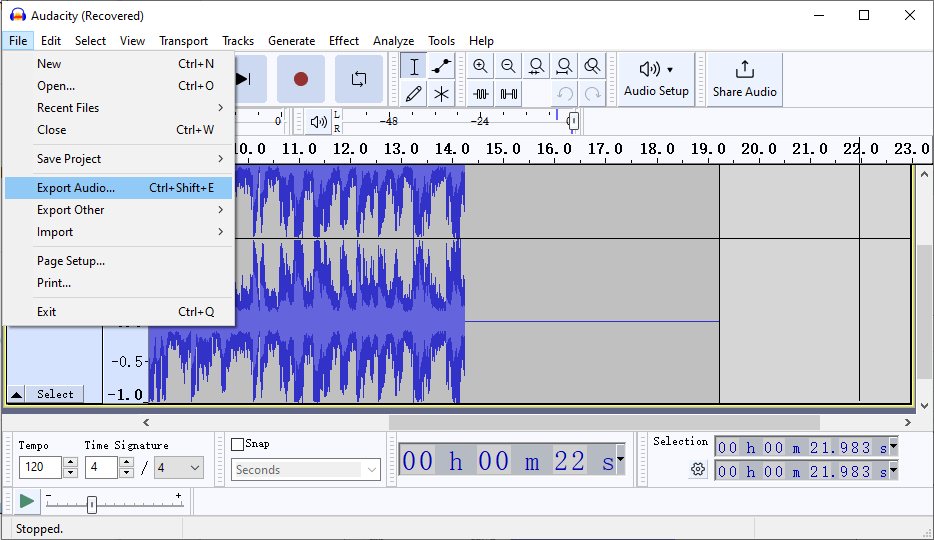The width and height of the screenshot is (934, 540).
Task: Click the Share Audio button
Action: click(x=745, y=79)
